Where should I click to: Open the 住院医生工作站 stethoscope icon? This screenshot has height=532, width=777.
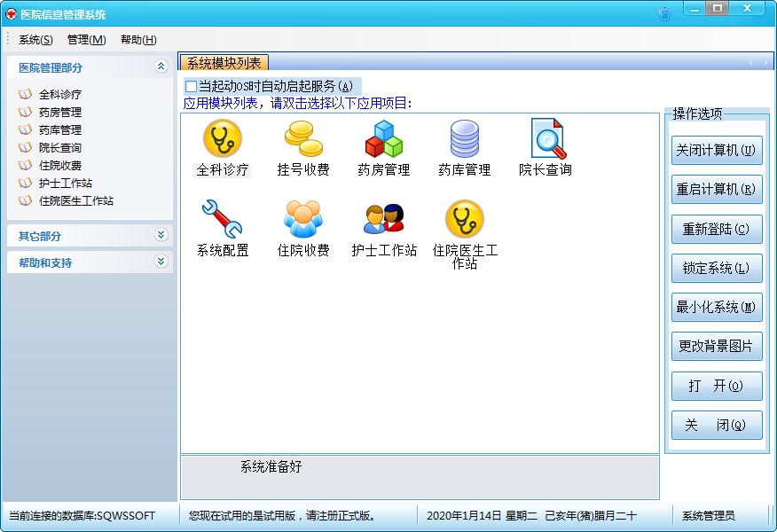[x=464, y=219]
